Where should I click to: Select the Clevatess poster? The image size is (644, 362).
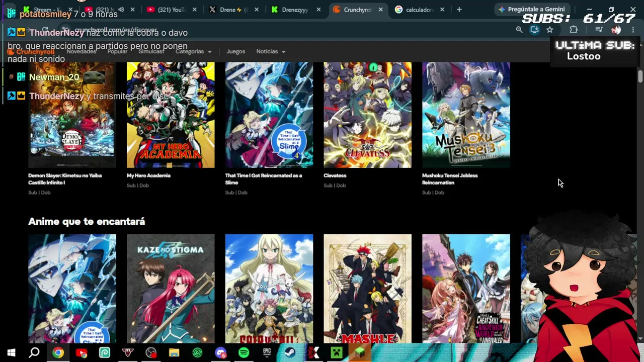click(367, 115)
